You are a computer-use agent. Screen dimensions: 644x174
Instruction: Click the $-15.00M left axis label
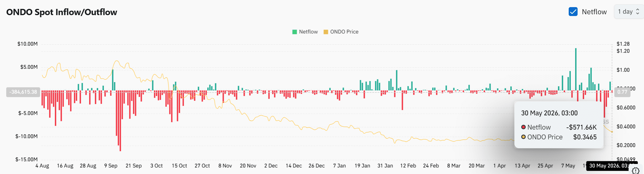26,159
